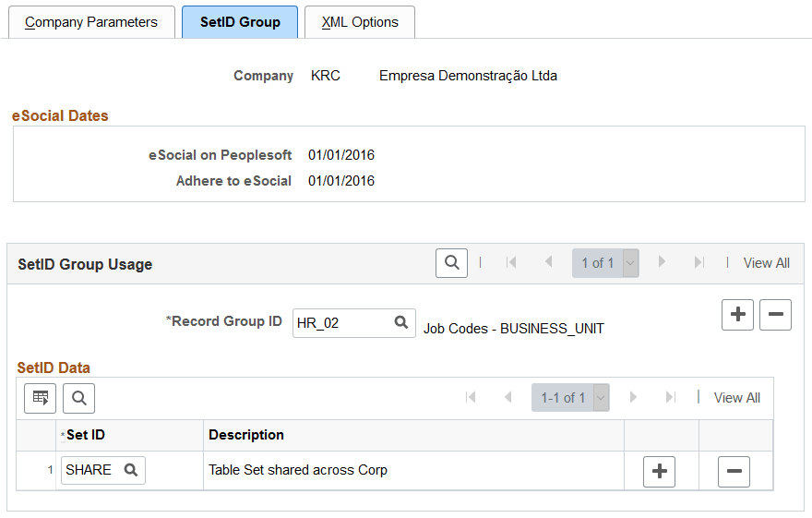The image size is (812, 518).
Task: Delete the current SetID Group Usage row
Action: [775, 315]
